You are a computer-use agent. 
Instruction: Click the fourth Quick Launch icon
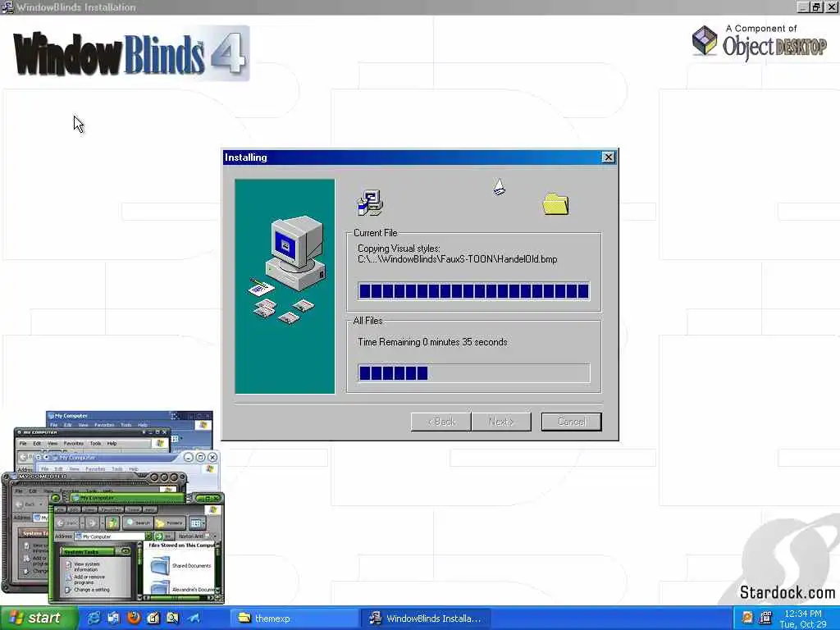[x=153, y=619]
